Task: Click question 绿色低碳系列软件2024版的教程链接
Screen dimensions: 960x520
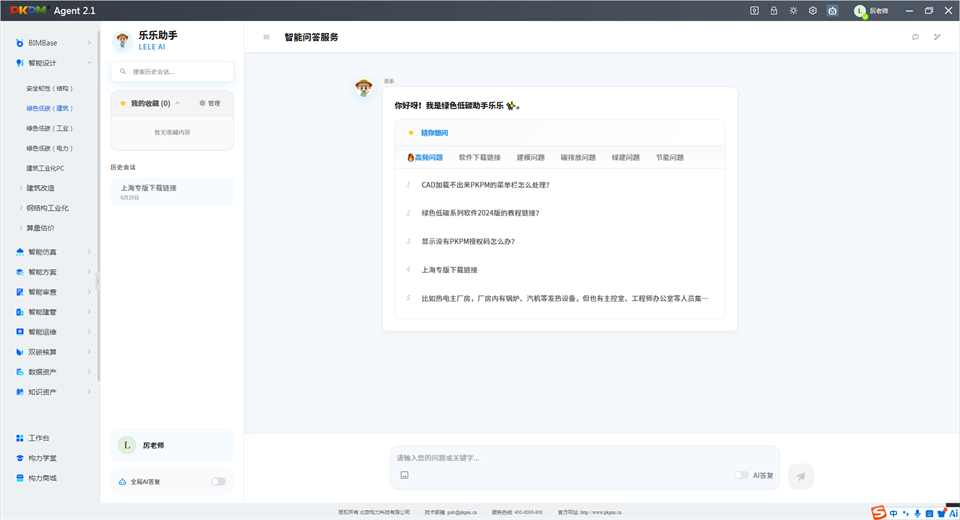Action: [x=481, y=213]
